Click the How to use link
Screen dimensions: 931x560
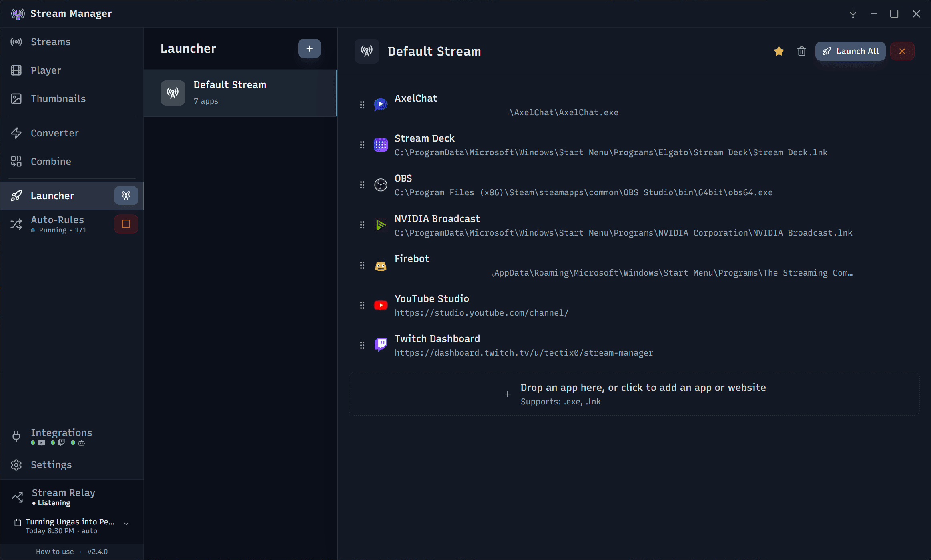[x=55, y=552]
